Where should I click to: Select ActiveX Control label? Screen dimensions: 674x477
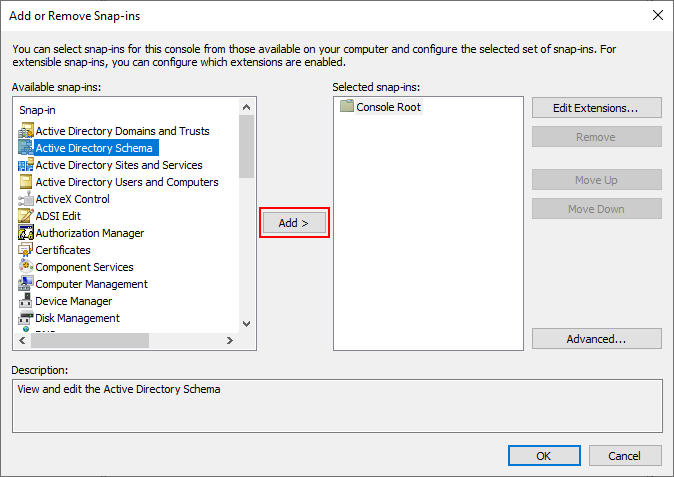coord(73,199)
